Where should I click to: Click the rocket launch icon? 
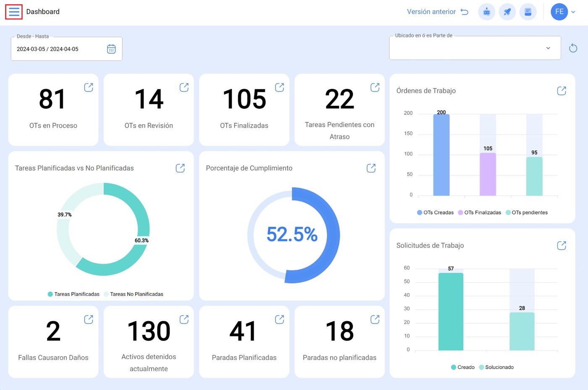point(507,12)
